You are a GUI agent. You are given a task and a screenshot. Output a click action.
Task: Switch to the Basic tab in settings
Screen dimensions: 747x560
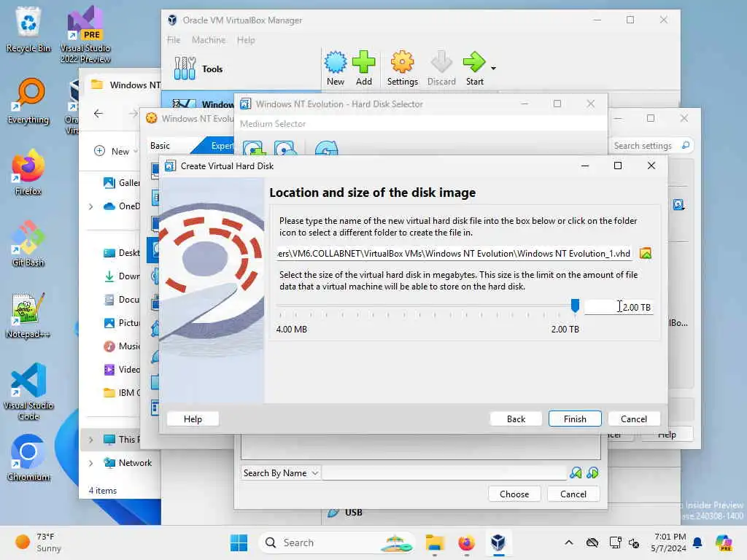click(x=160, y=146)
